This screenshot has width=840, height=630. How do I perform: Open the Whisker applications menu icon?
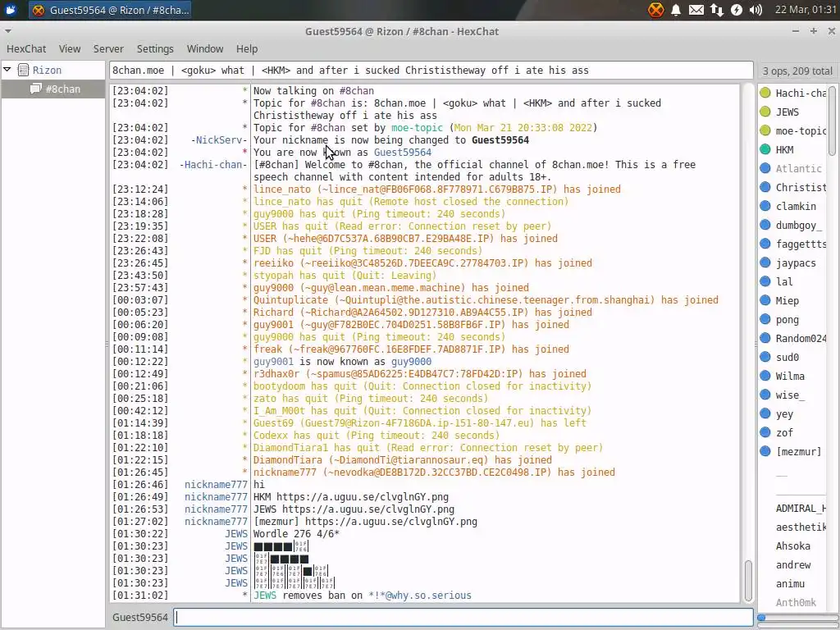10,10
